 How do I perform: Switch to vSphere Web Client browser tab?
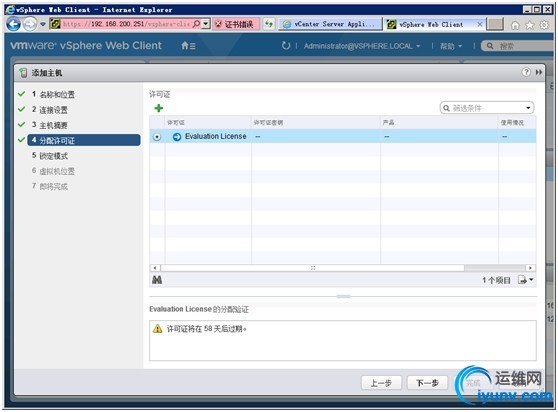[430, 24]
